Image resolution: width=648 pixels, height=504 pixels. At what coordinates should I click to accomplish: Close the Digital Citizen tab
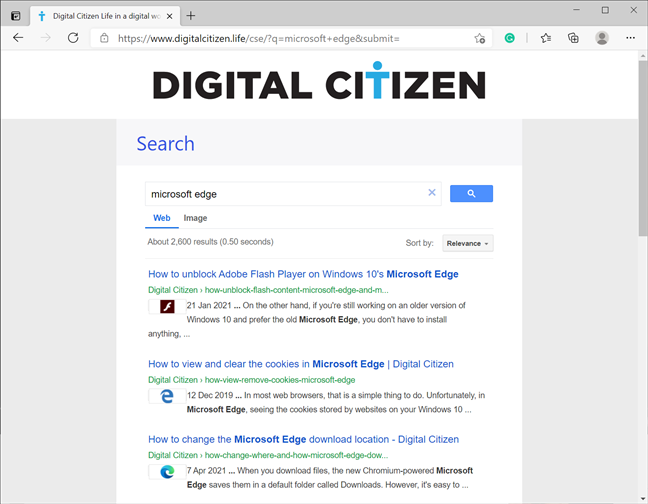tap(169, 16)
